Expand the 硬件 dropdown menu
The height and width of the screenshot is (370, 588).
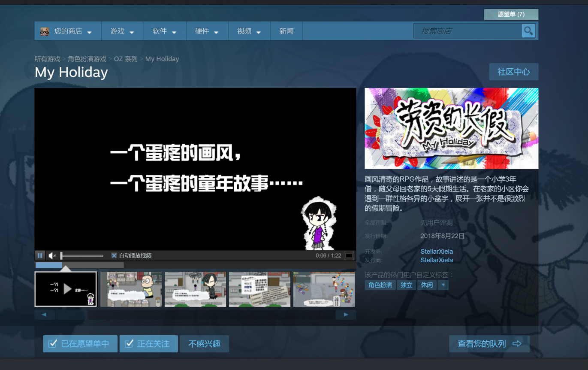click(x=207, y=31)
